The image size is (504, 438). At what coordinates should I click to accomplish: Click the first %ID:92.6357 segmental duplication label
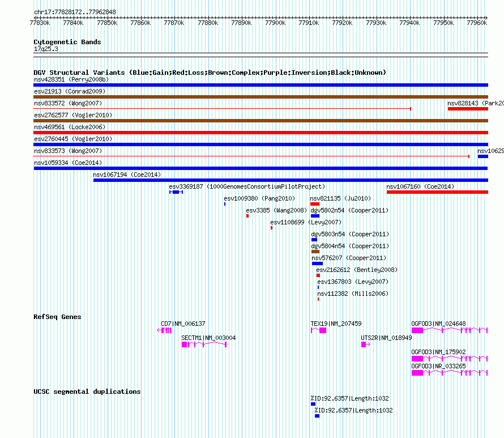pos(350,398)
